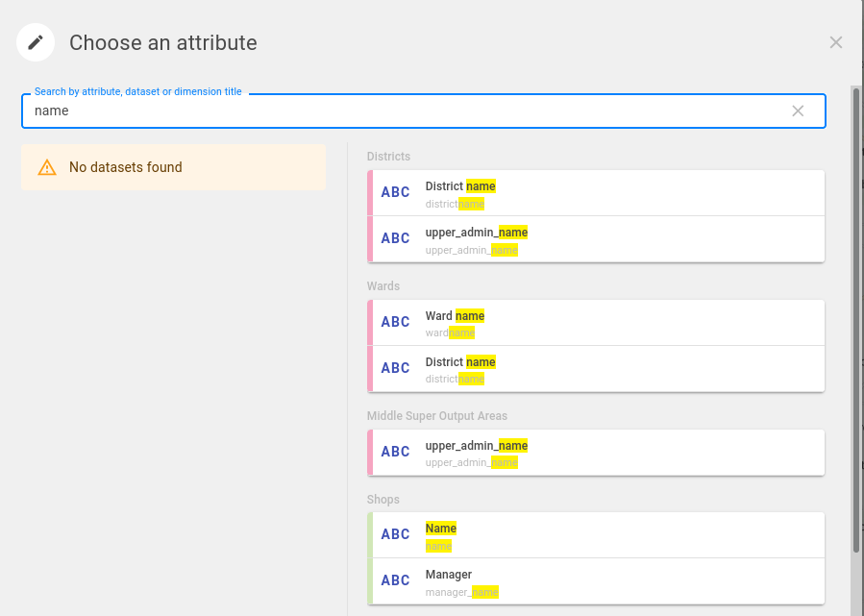
Task: Choose the Name attribute under Shops
Action: (596, 535)
